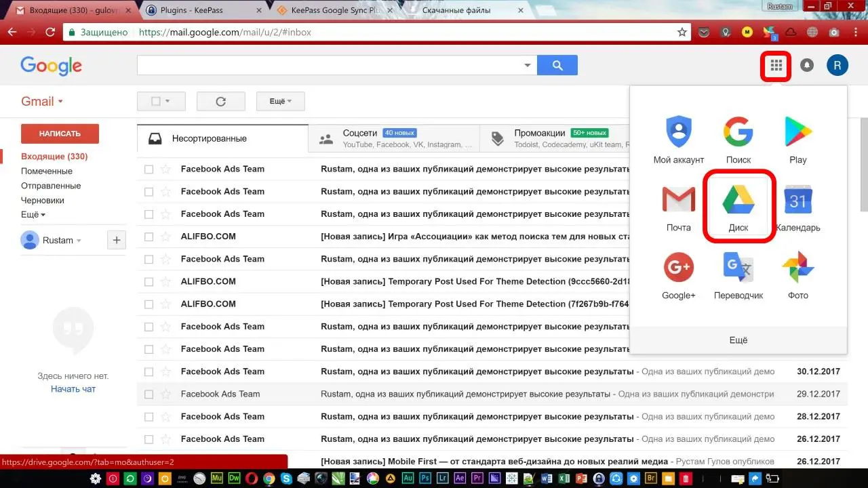
Task: Switch to the Соцсети tab
Action: [x=394, y=138]
